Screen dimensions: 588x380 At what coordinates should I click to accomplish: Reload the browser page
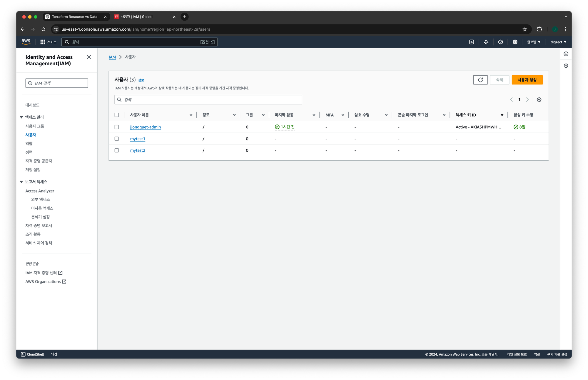click(43, 29)
